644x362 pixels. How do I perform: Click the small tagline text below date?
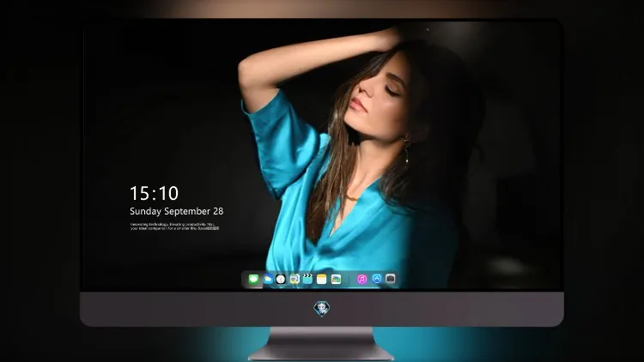174,226
